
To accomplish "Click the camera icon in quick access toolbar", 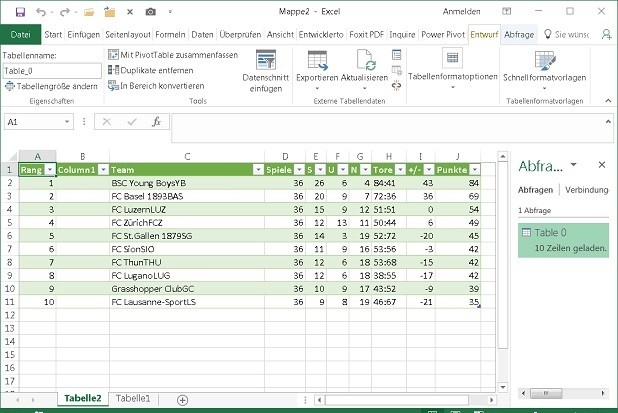I will (x=151, y=12).
